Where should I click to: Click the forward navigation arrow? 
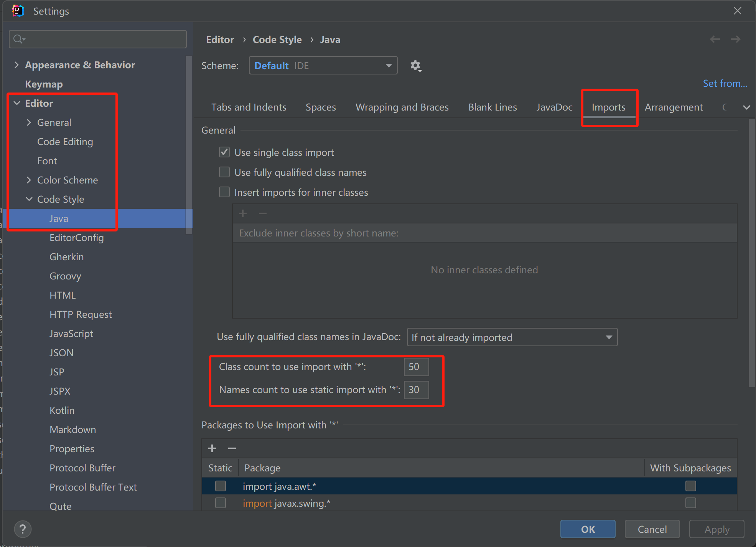(x=735, y=39)
